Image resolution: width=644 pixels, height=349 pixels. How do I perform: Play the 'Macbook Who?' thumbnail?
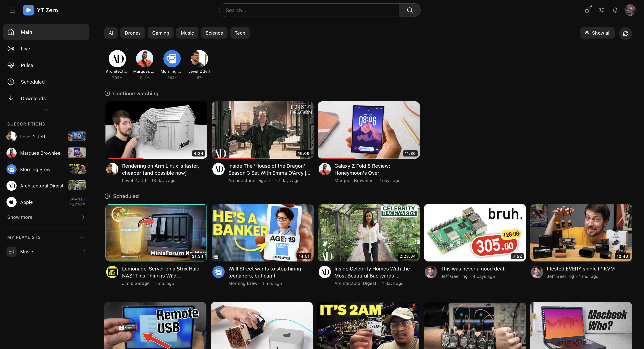click(581, 325)
